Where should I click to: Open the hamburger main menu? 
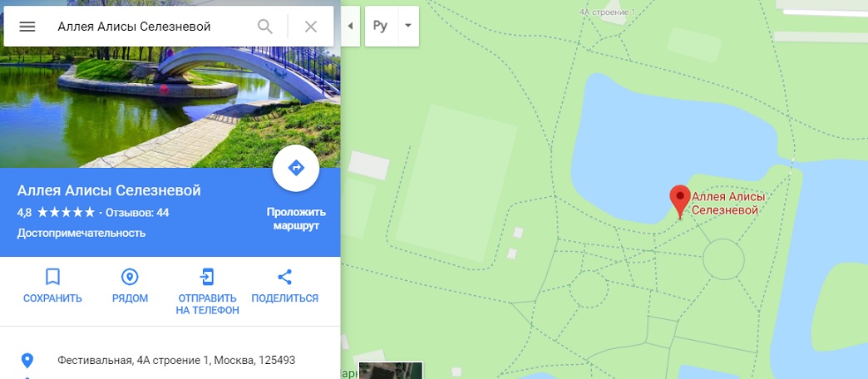tap(27, 27)
